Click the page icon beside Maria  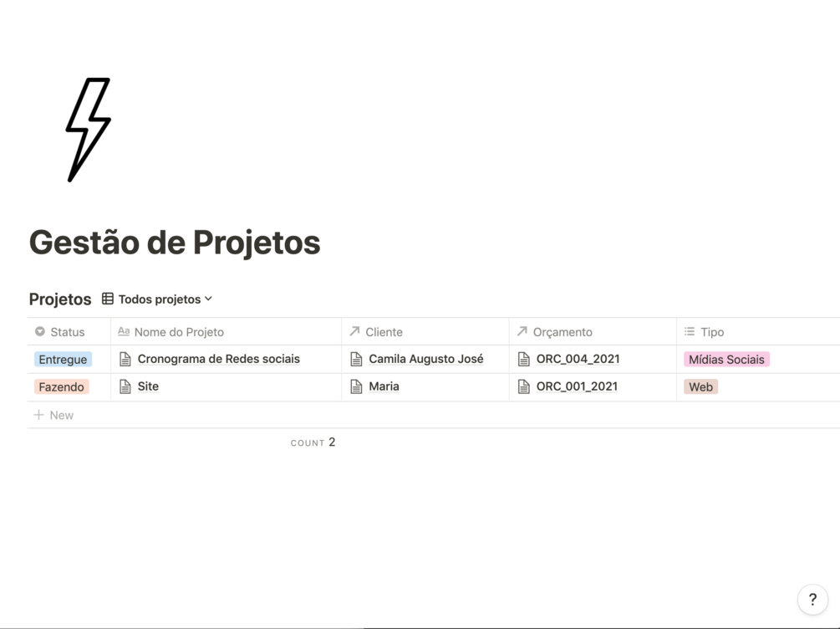click(356, 386)
